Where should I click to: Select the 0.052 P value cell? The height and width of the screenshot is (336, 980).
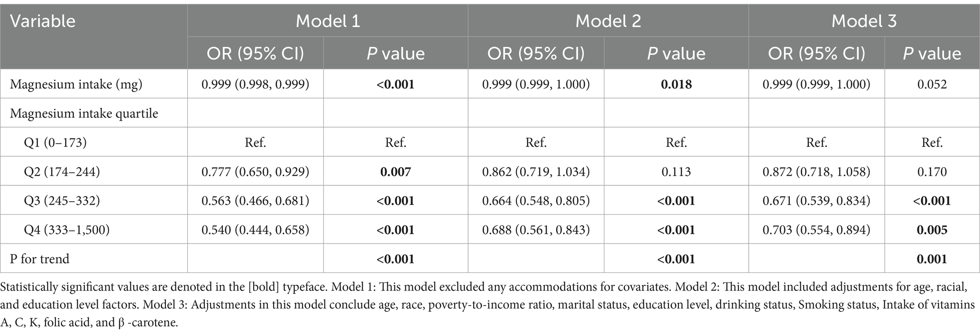(932, 84)
